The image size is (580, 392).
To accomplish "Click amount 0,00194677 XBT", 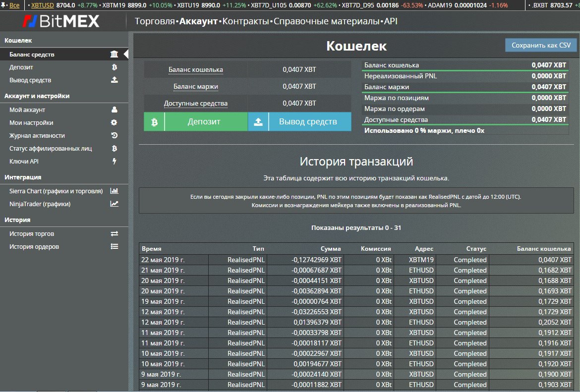I will click(x=318, y=364).
